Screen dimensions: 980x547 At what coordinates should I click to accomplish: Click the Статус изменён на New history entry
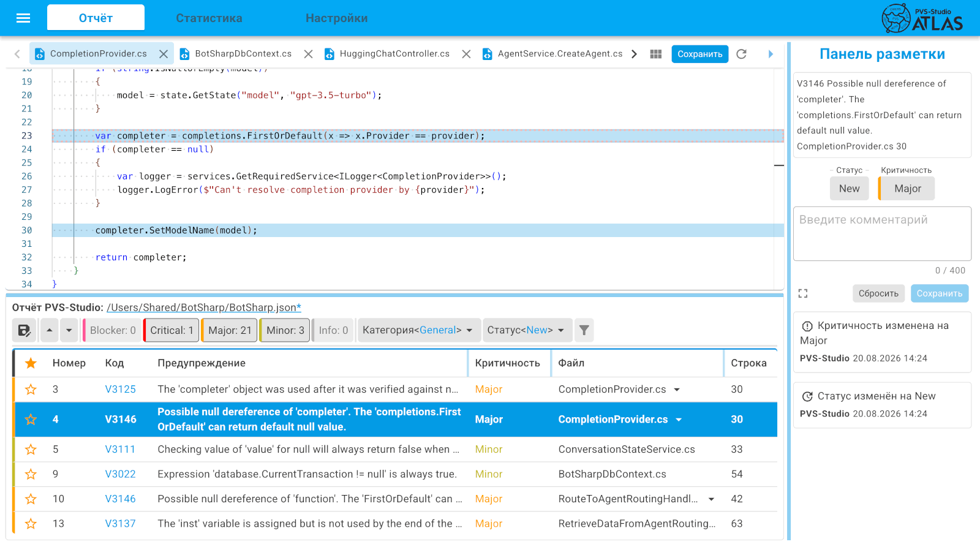point(882,405)
